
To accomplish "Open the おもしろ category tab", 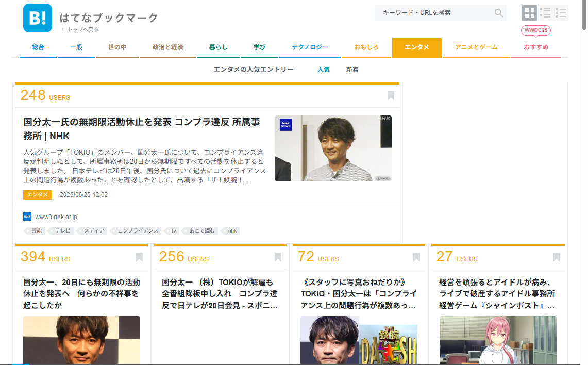I will (x=366, y=47).
